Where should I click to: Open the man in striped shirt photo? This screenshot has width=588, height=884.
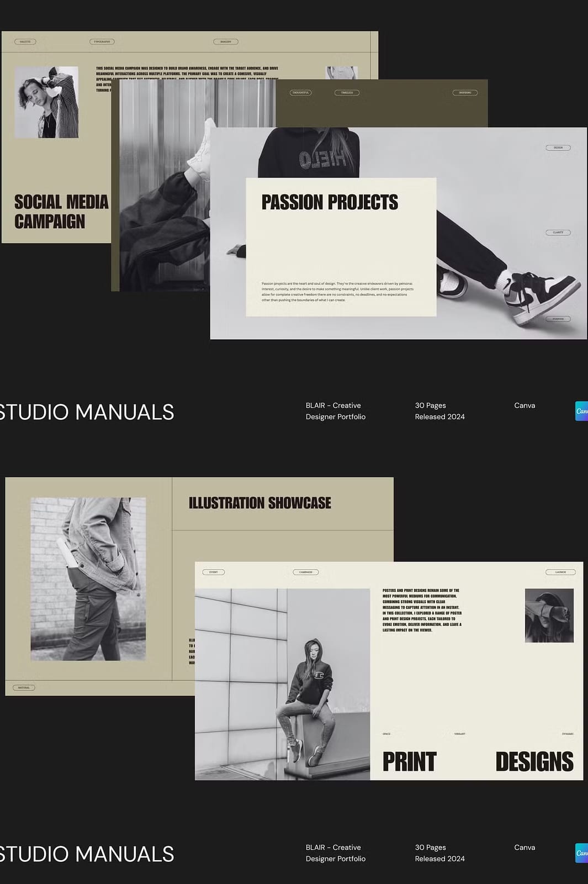click(46, 102)
